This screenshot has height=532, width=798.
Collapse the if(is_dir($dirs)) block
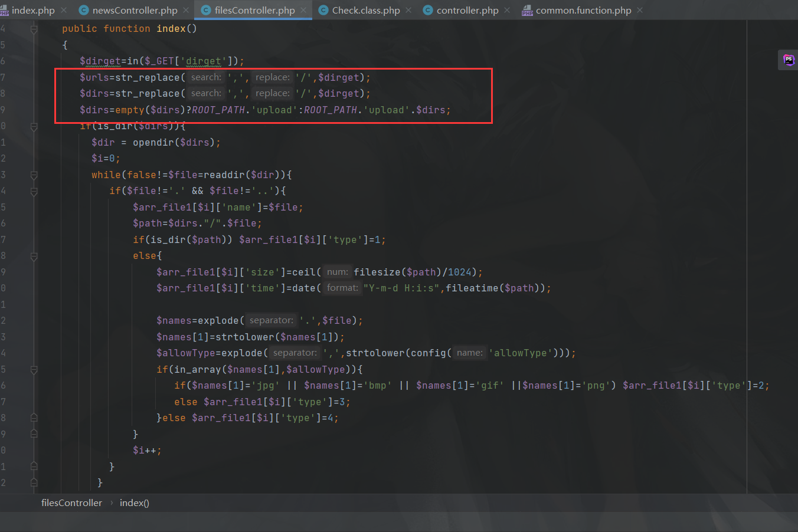(34, 126)
